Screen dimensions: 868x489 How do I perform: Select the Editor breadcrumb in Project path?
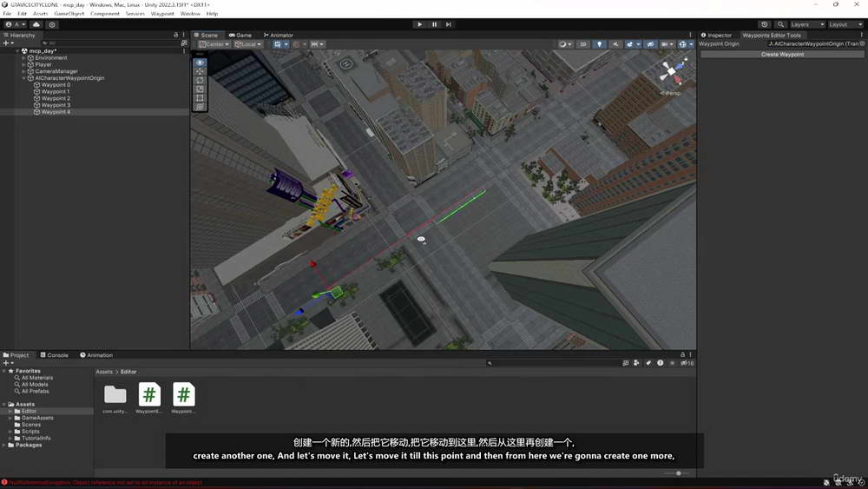(x=128, y=372)
